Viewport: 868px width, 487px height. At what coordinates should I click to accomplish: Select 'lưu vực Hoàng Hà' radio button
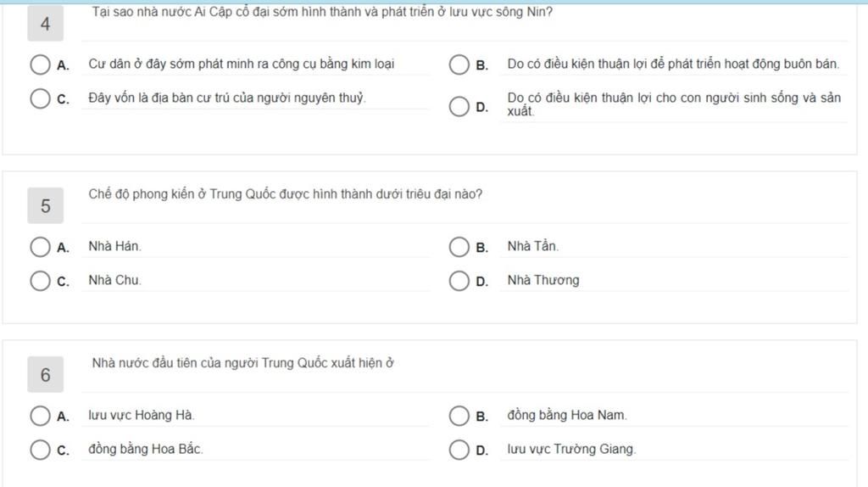click(x=40, y=416)
